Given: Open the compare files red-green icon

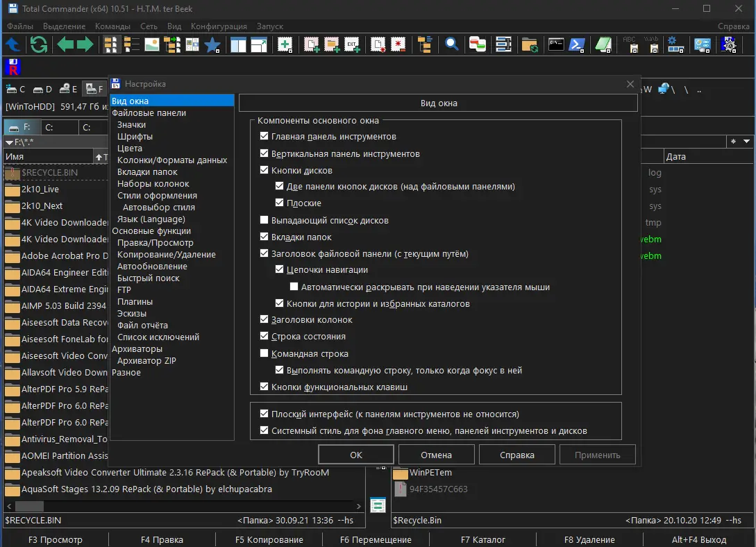Looking at the screenshot, I should click(x=478, y=45).
